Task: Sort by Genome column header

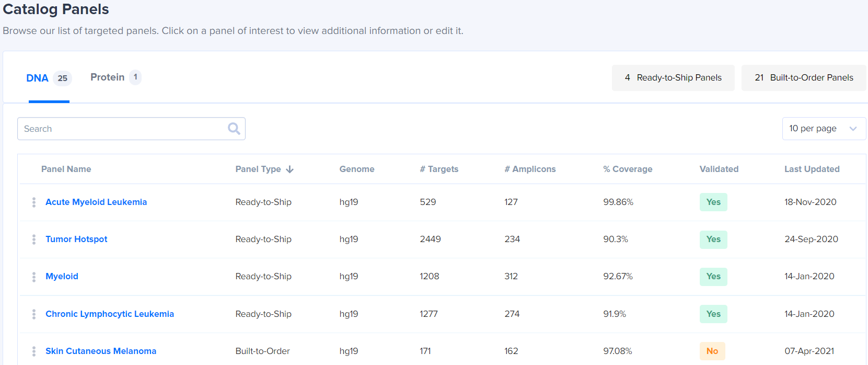Action: point(357,169)
